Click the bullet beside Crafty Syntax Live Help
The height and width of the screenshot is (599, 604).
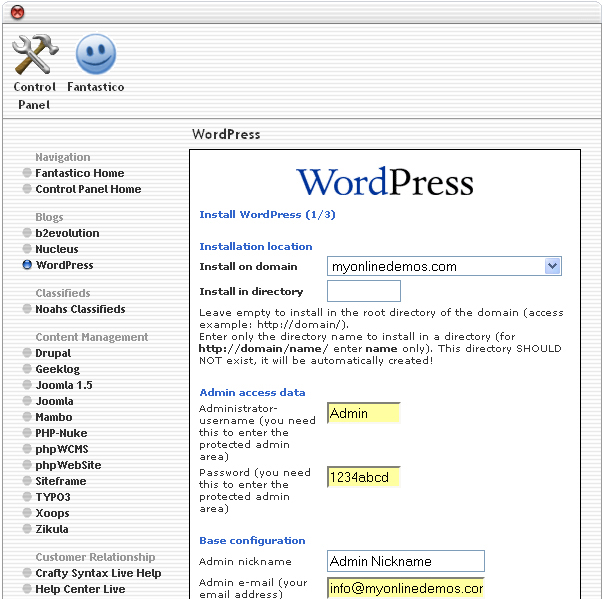click(27, 573)
